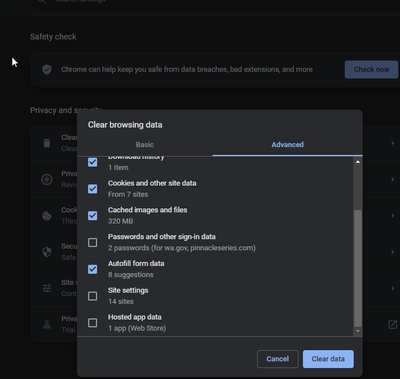400x379 pixels.
Task: Click the Privacy guide compass icon
Action: [47, 179]
